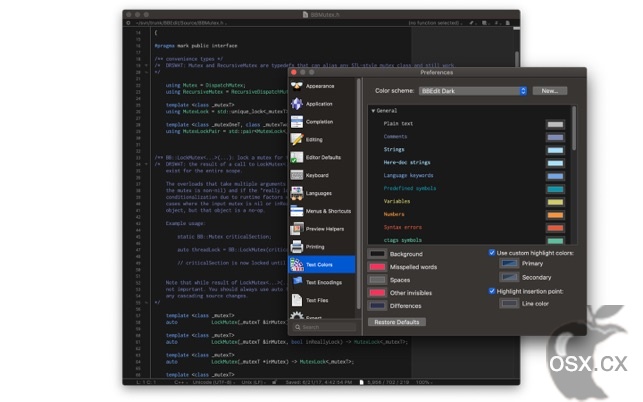Viewport: 643px width, 402px height.
Task: Click the document statistics icon in status bar
Action: [x=361, y=382]
